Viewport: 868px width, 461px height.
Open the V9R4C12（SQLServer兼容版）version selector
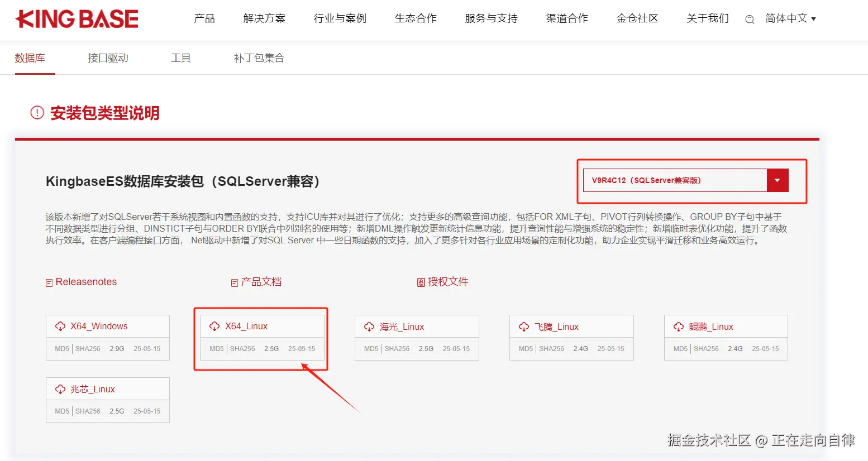[x=686, y=180]
